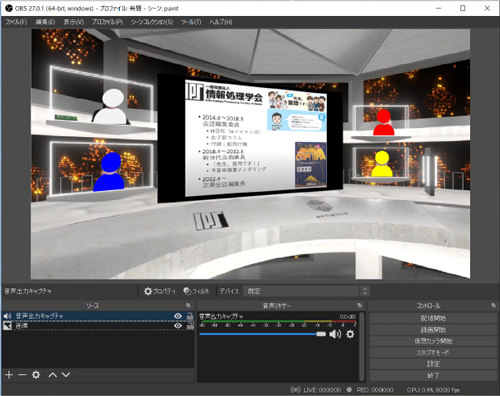Pop out the 音声ミキサー dock panel

(359, 306)
